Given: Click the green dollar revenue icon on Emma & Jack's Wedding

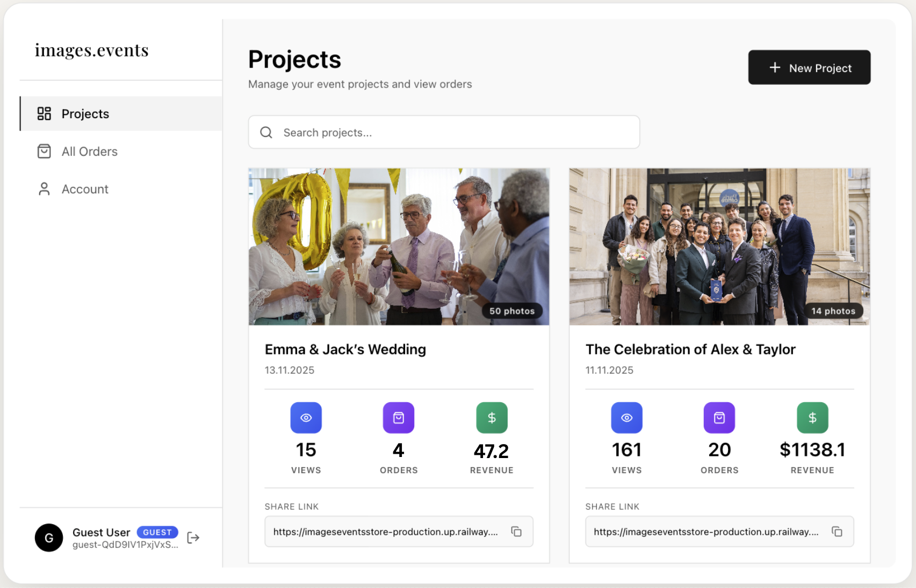Looking at the screenshot, I should pyautogui.click(x=492, y=417).
